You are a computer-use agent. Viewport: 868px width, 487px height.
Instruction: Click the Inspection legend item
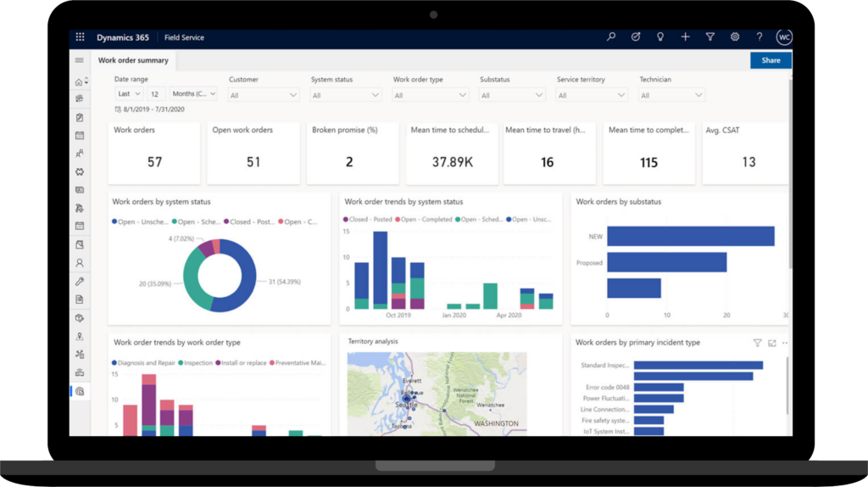click(x=196, y=363)
